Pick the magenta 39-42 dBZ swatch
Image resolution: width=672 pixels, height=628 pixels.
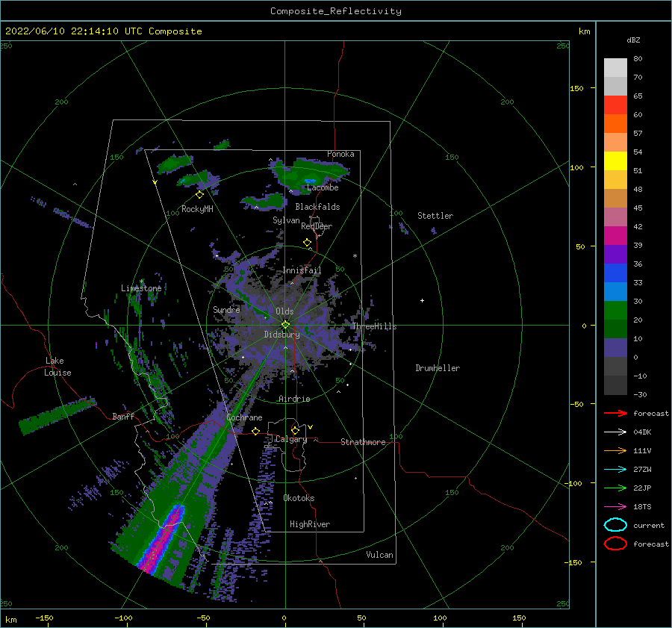615,236
